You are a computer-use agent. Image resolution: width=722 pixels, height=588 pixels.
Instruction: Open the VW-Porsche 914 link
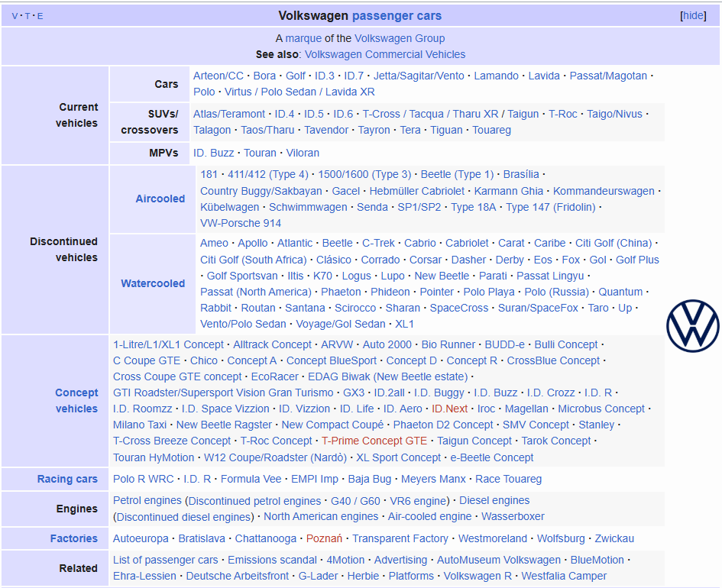[241, 223]
